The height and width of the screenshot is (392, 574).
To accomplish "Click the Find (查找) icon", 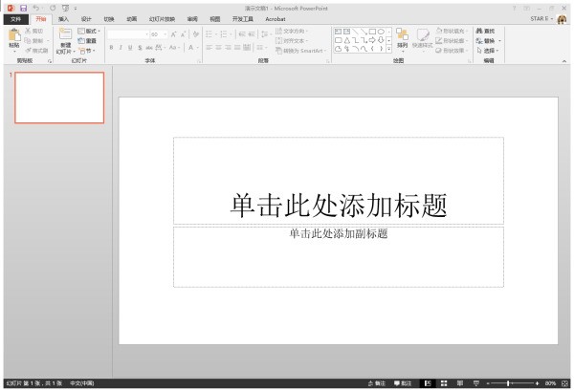I will tap(486, 31).
